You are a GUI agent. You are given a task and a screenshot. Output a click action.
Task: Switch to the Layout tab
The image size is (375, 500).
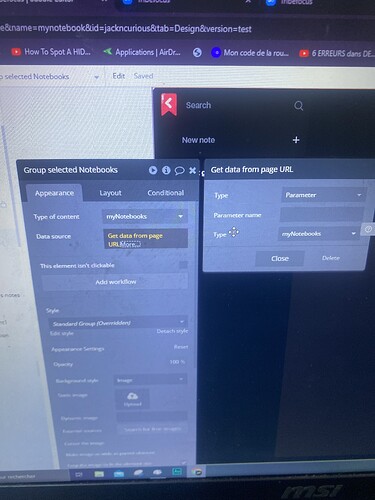click(x=110, y=193)
